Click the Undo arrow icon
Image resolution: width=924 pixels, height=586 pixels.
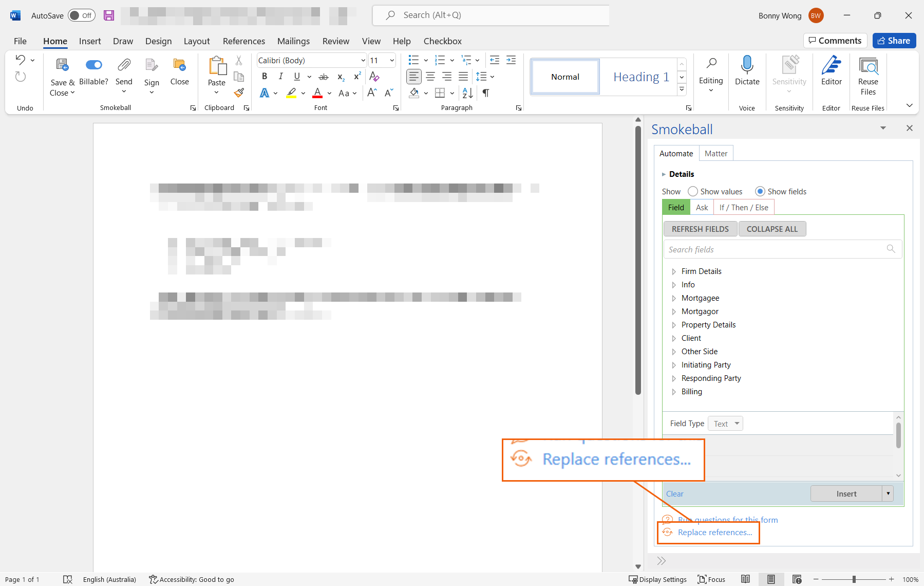20,60
